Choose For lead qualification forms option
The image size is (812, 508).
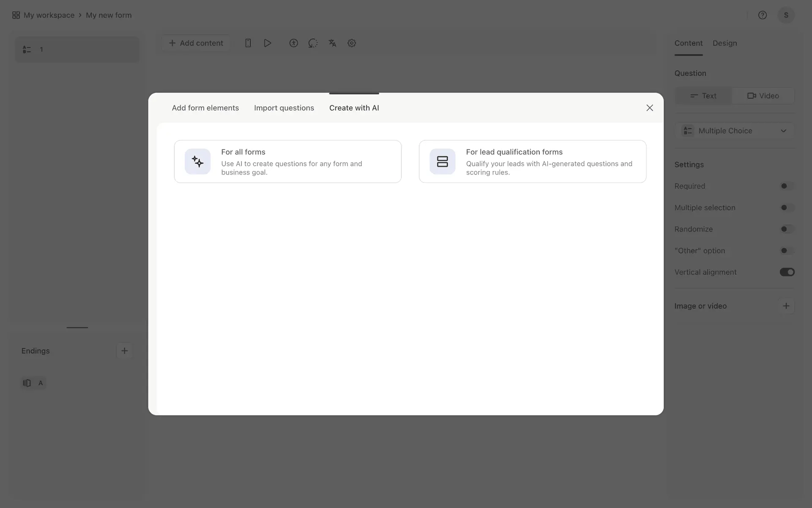pos(532,162)
